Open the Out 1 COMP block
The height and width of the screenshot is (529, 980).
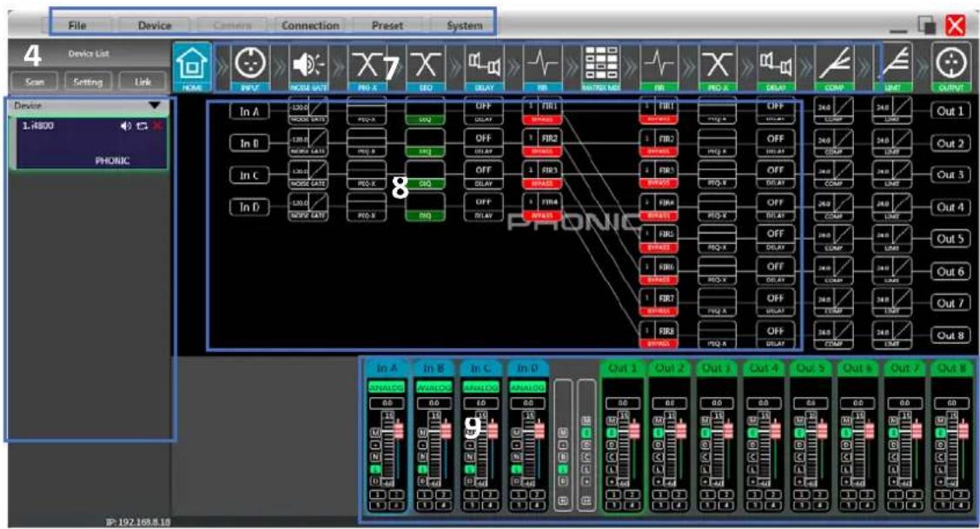click(x=834, y=110)
